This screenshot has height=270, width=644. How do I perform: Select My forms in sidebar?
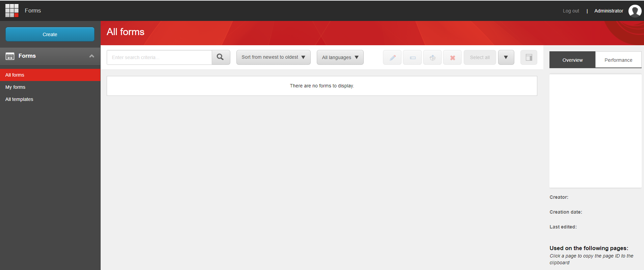click(50, 87)
